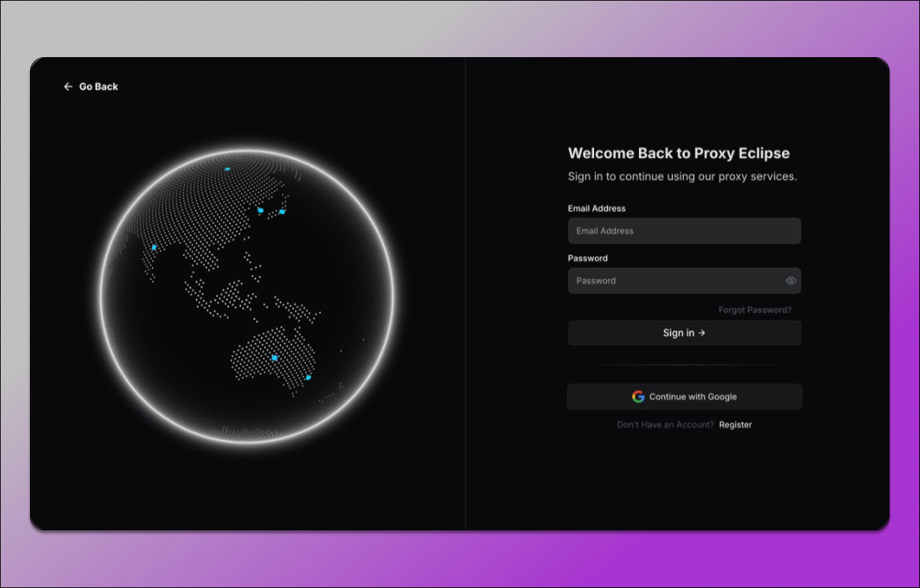920x588 pixels.
Task: Click the Go Back link text
Action: coord(99,86)
